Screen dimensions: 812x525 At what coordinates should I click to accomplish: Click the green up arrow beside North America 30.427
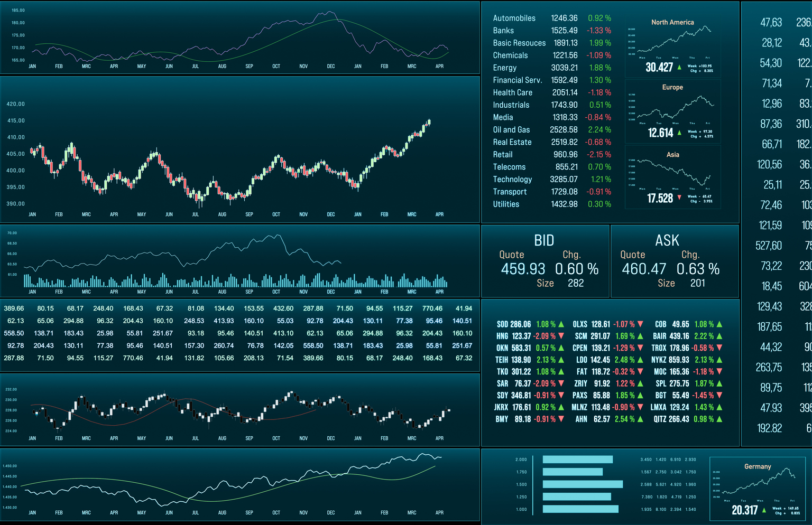pos(679,67)
